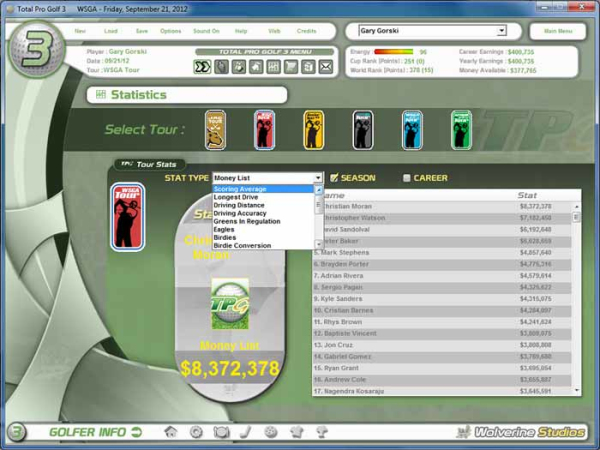Image resolution: width=600 pixels, height=450 pixels.
Task: Choose Driving Accuracy from stat list
Action: click(x=263, y=213)
